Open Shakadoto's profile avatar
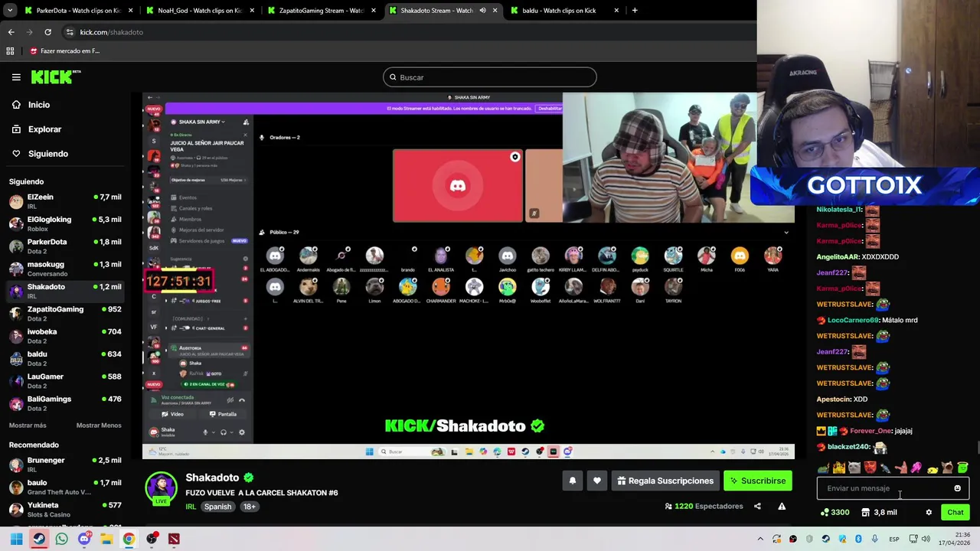 [x=161, y=487]
